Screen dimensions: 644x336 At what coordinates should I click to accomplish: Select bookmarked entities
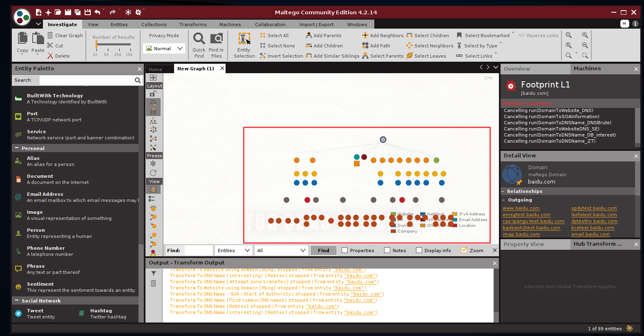pyautogui.click(x=483, y=36)
